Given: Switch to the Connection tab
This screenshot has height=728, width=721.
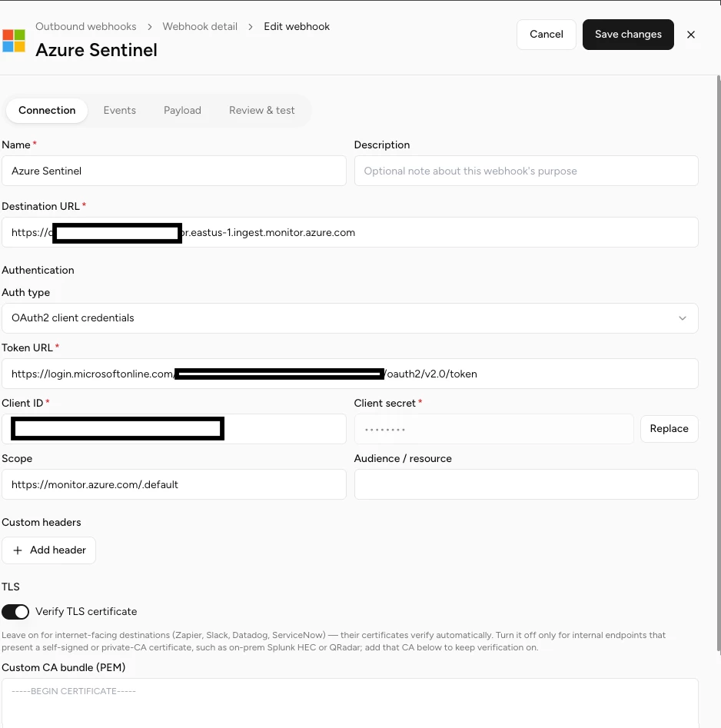Looking at the screenshot, I should point(47,110).
